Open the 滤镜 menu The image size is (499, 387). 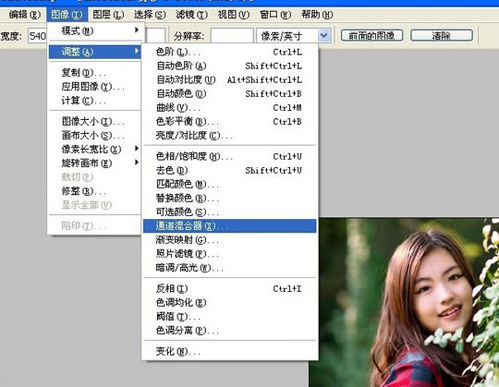pyautogui.click(x=192, y=15)
